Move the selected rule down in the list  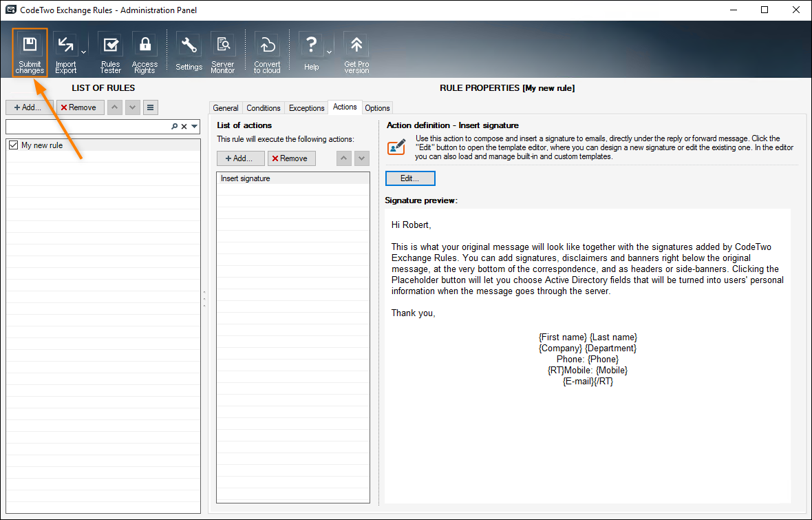(133, 107)
